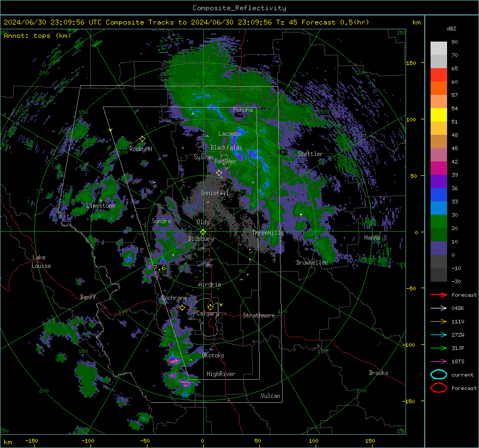Screen dimensions: 479x448
Task: Click the RedDeer city label
Action: click(x=226, y=161)
